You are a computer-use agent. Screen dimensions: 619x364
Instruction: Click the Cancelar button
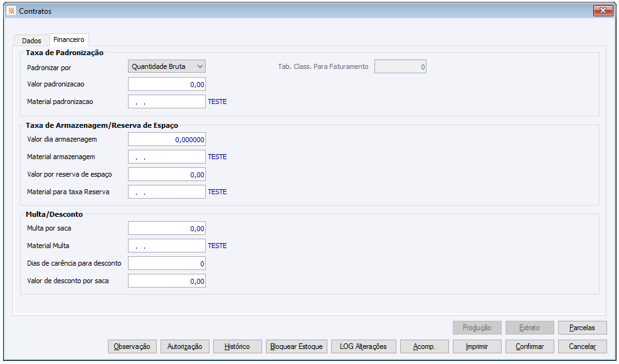[582, 346]
